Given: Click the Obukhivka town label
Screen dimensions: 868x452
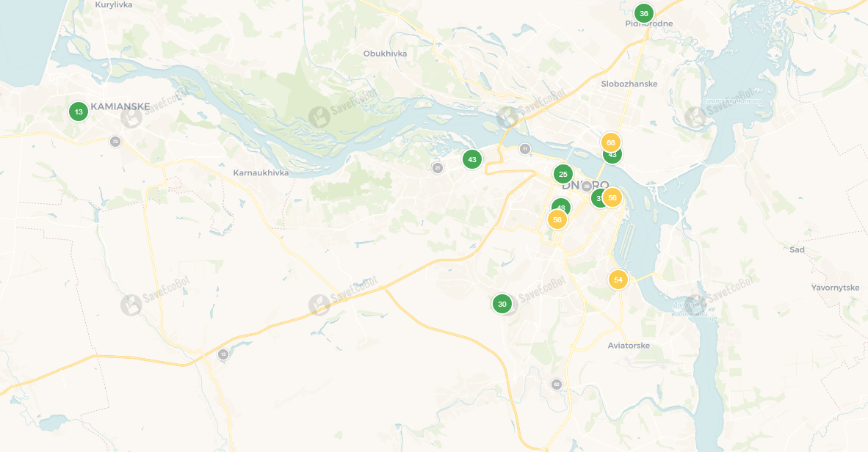Looking at the screenshot, I should coord(385,54).
